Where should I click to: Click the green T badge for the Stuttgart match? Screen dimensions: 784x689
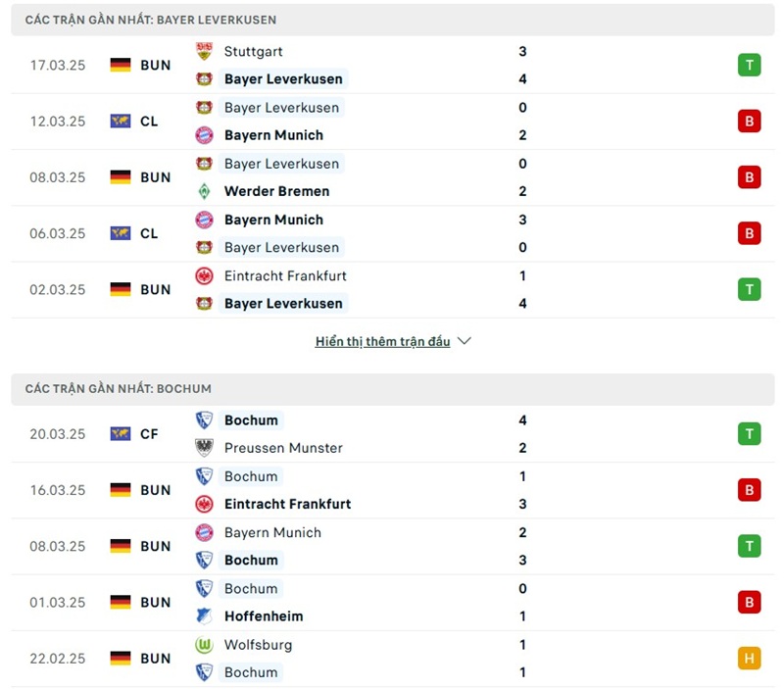[x=750, y=65]
